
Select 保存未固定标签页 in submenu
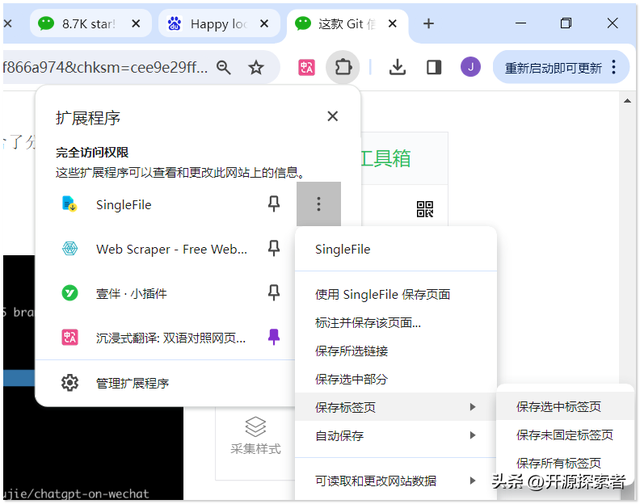(565, 435)
